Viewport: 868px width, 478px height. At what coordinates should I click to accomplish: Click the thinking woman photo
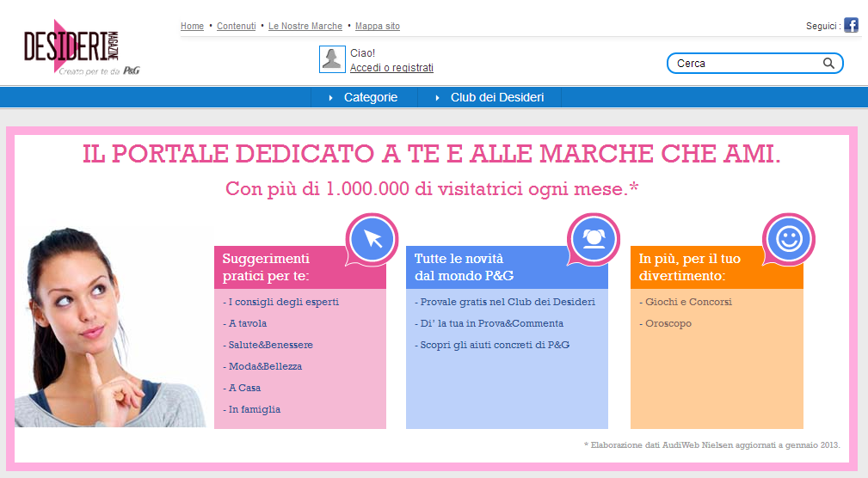click(109, 327)
